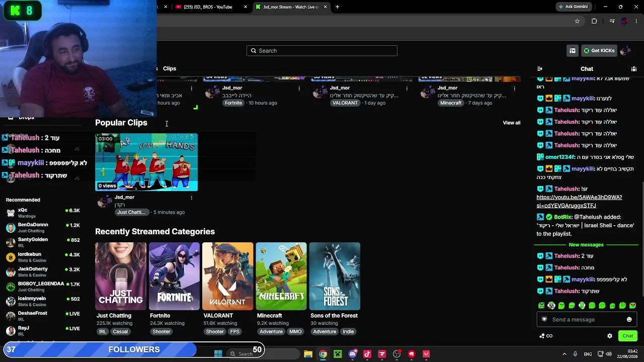Image resolution: width=644 pixels, height=362 pixels.
Task: Open JackDoherty recommended channel
Action: coord(43,271)
